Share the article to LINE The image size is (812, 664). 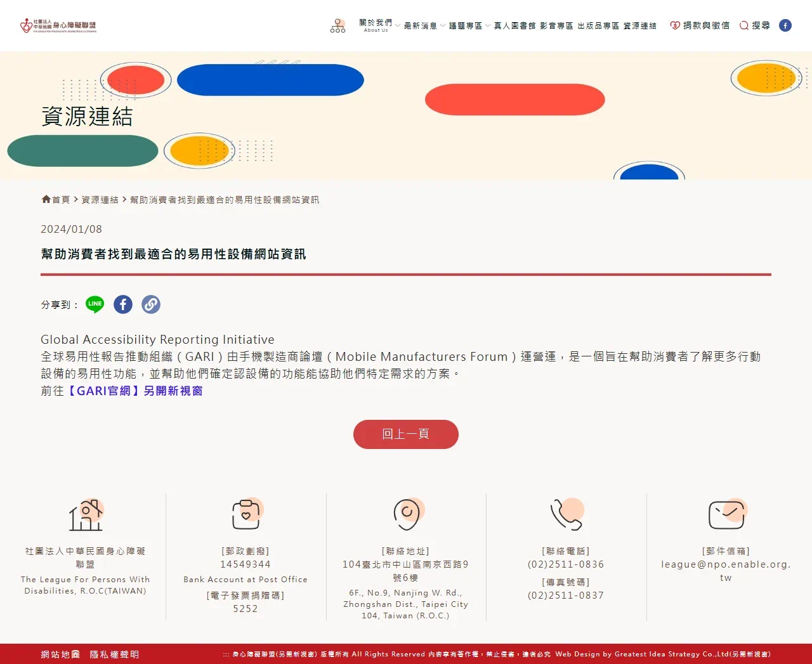pyautogui.click(x=95, y=304)
